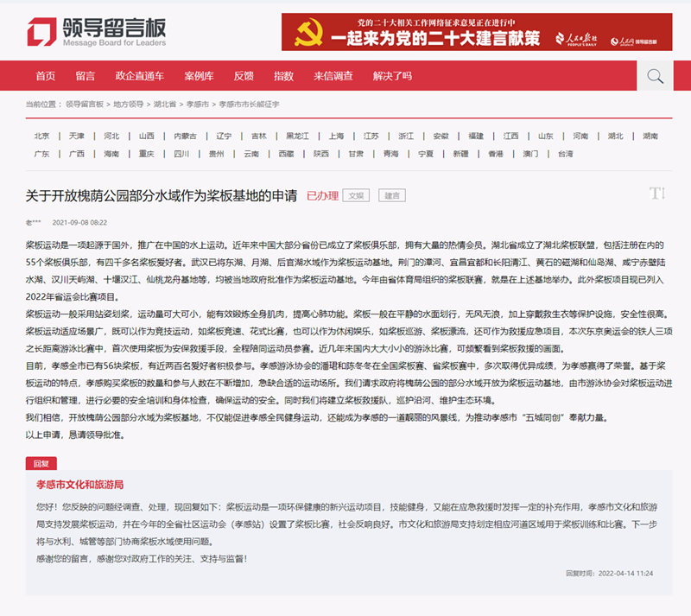Open the 来信调查 page
This screenshot has width=691, height=616.
pos(333,76)
